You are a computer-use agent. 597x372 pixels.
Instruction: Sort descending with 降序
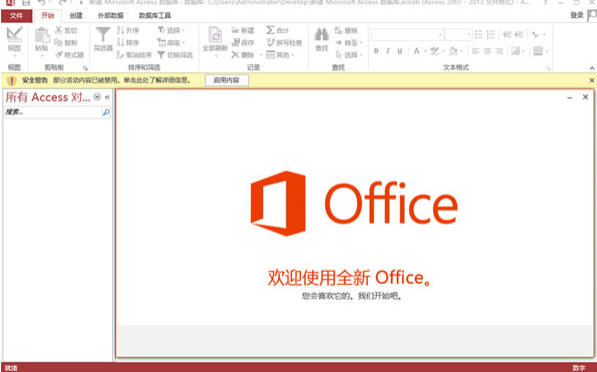click(128, 42)
